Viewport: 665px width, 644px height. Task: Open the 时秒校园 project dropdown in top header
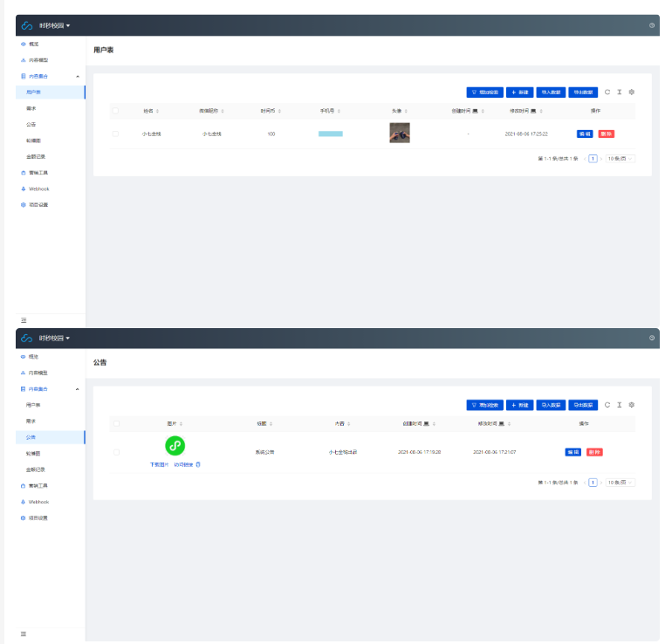click(x=54, y=25)
